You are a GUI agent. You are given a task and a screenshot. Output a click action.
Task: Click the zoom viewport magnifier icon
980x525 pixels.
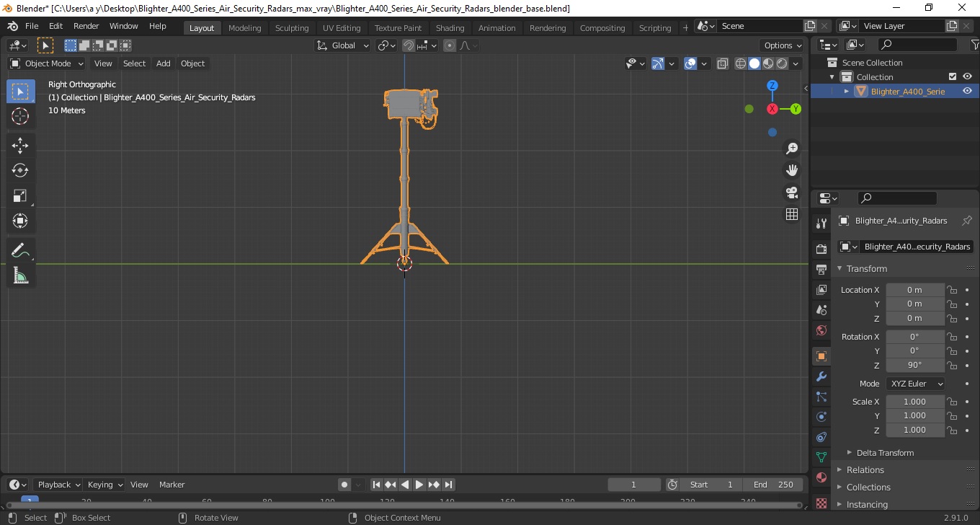792,149
